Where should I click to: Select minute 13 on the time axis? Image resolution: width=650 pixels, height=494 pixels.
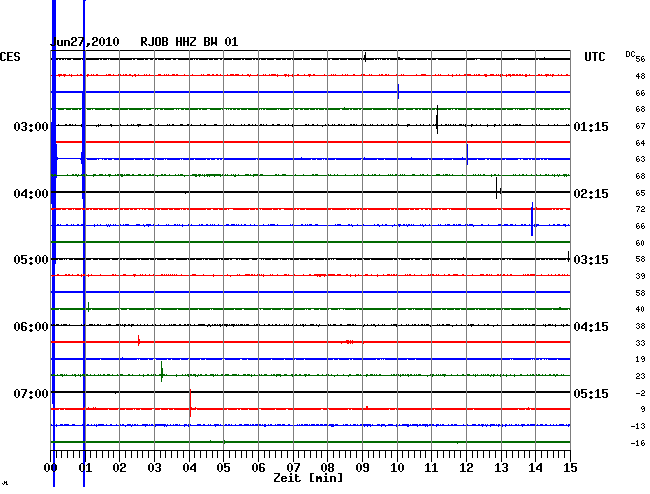pos(501,468)
